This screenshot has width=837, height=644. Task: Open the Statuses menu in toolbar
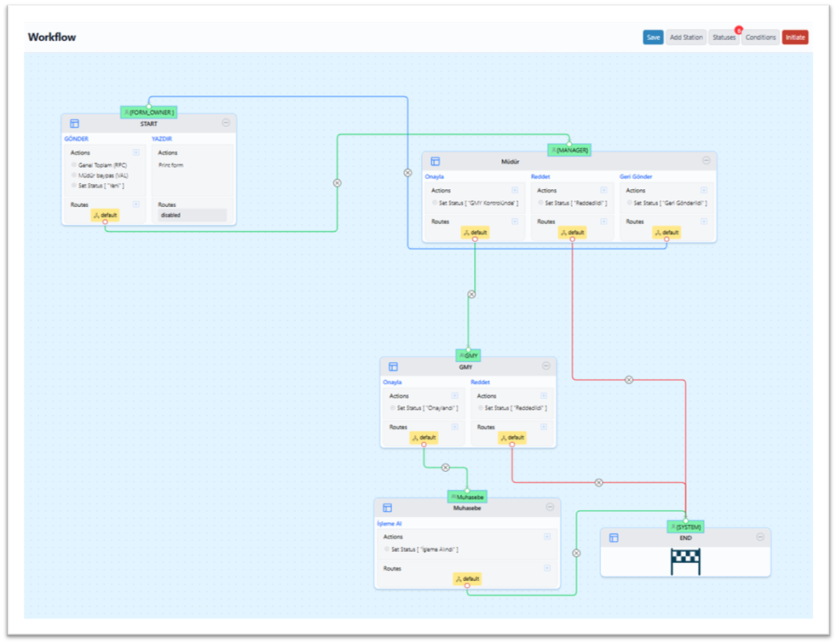click(x=724, y=37)
